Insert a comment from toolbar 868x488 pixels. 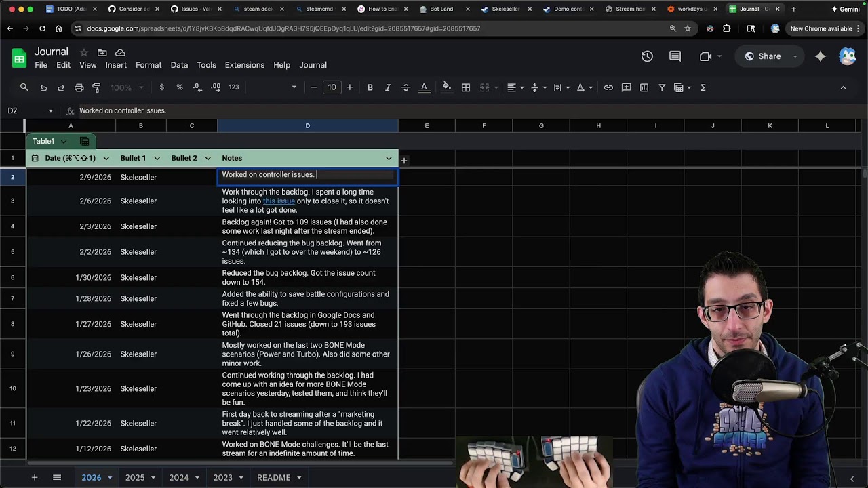pos(626,87)
